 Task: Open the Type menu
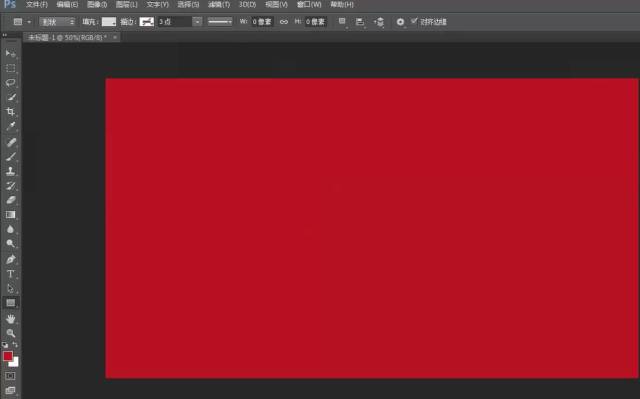pos(158,4)
